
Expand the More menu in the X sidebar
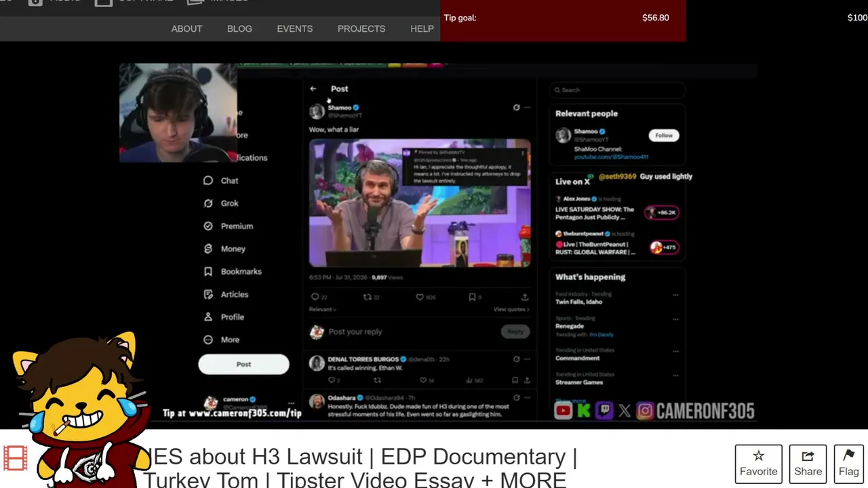click(x=221, y=340)
